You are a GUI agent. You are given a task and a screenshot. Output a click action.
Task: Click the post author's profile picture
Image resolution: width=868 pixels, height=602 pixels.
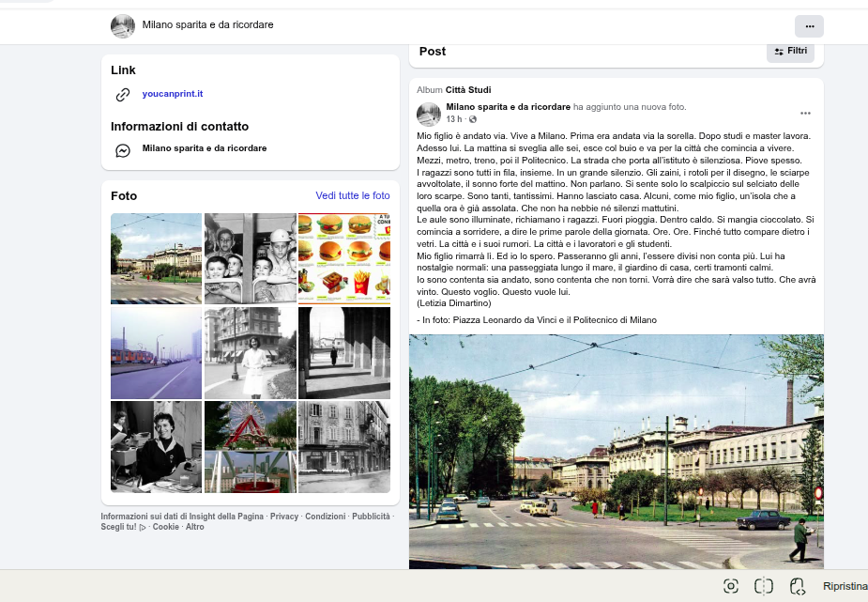tap(429, 115)
